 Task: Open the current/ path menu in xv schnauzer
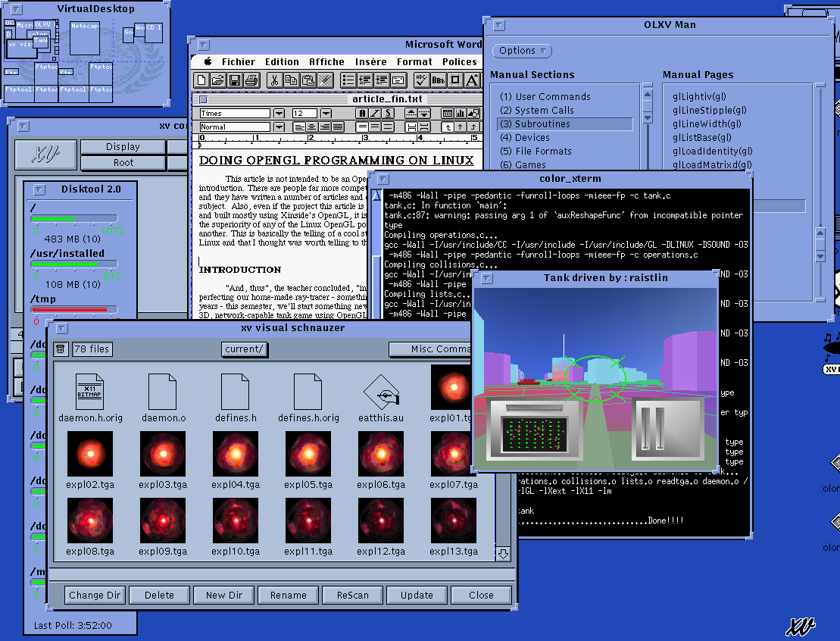coord(245,349)
